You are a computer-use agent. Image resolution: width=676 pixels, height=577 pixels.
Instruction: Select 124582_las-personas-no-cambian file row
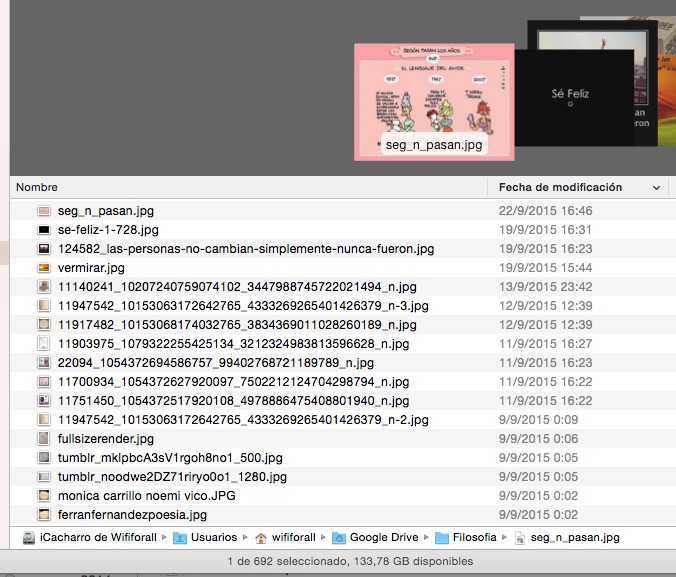click(x=246, y=249)
